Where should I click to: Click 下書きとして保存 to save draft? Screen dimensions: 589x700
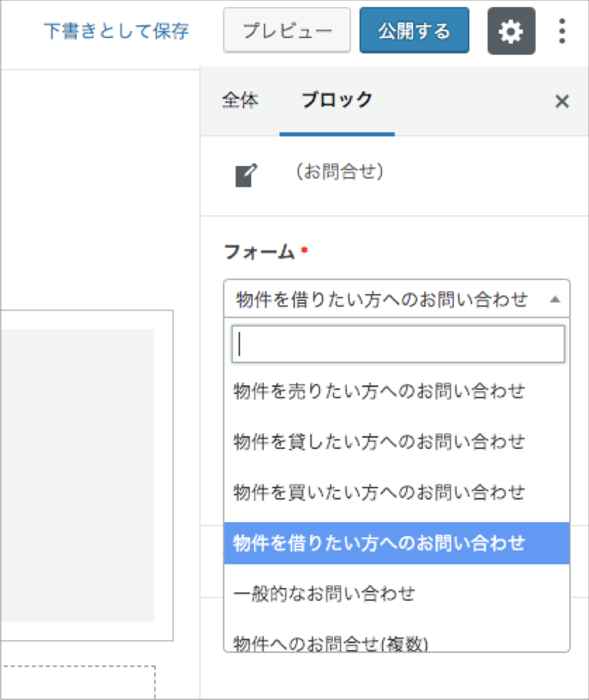coord(116,31)
